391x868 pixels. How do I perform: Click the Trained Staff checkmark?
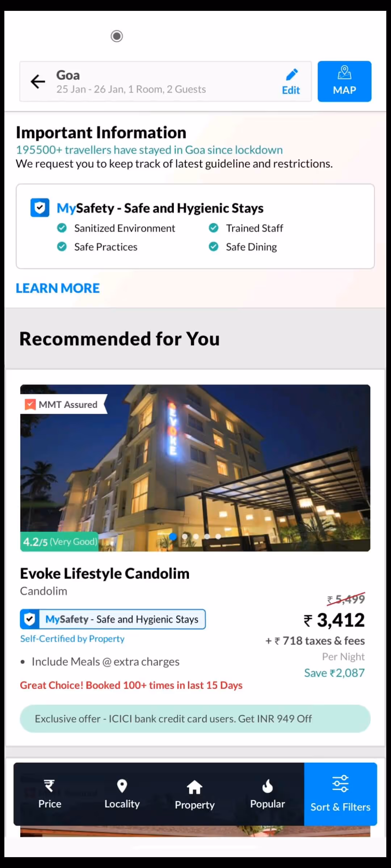pyautogui.click(x=214, y=228)
